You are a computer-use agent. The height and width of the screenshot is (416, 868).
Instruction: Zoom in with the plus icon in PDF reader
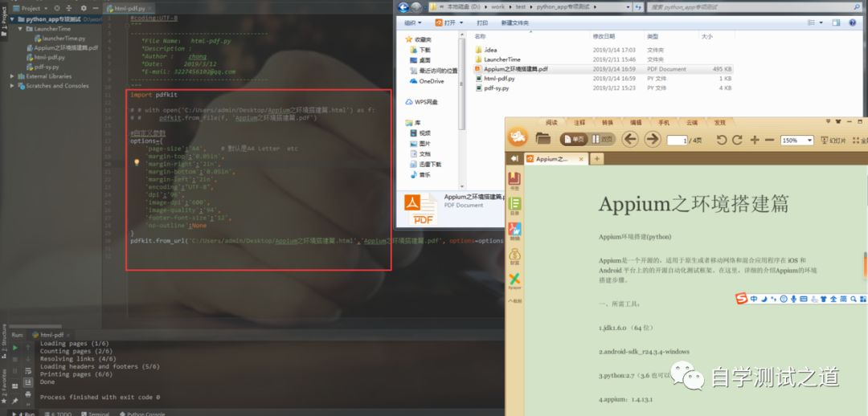point(754,140)
